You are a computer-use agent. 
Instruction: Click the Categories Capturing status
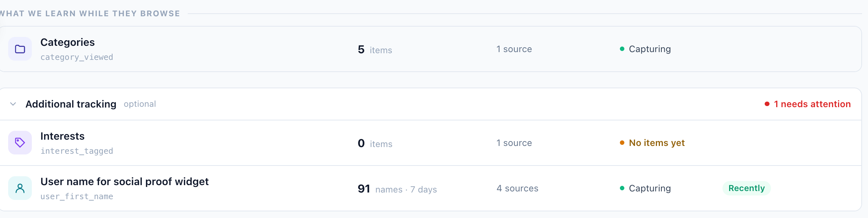point(645,49)
